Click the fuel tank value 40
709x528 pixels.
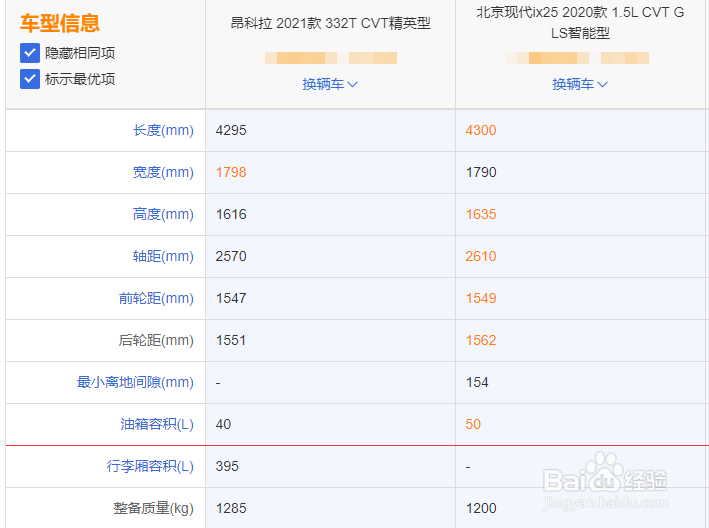pyautogui.click(x=223, y=424)
